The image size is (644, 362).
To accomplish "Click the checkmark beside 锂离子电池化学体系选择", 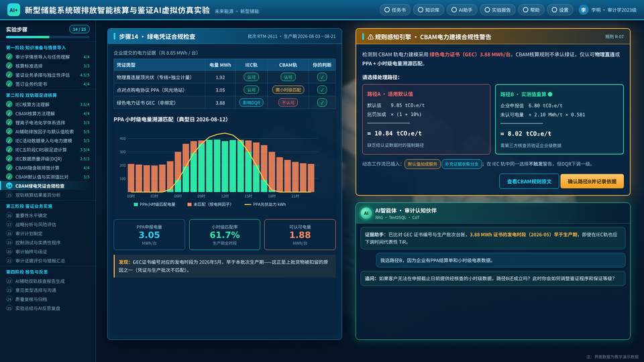I will [9, 122].
